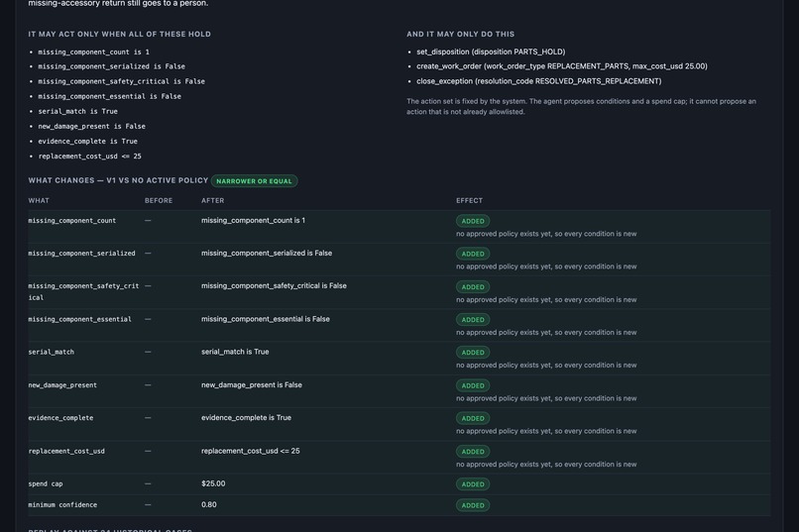
Task: Click bullet 'missing_component_count is 1'
Action: (94, 52)
